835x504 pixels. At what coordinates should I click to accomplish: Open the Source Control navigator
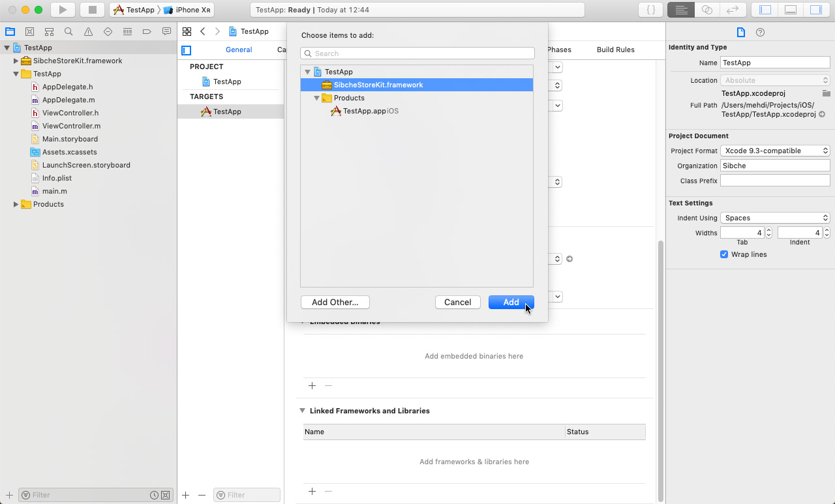[29, 31]
